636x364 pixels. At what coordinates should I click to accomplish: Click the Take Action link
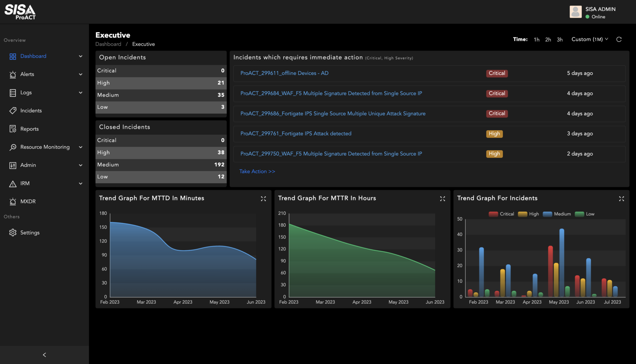pyautogui.click(x=257, y=171)
